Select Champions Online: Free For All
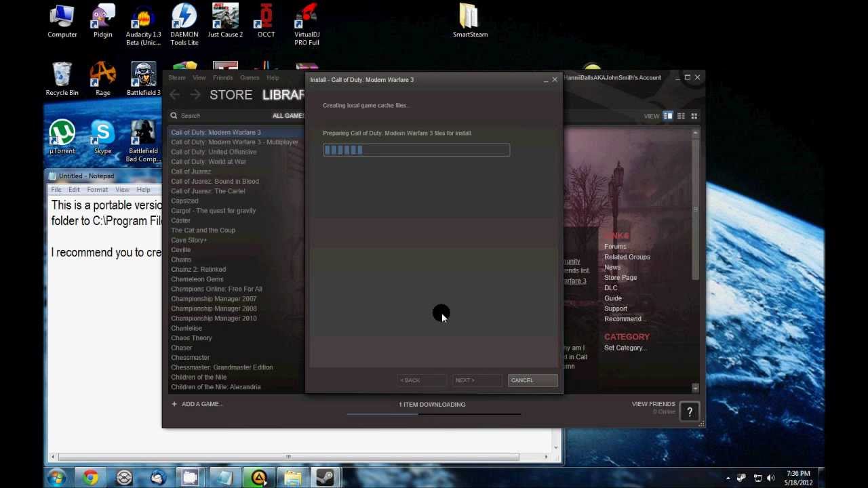This screenshot has height=488, width=868. click(216, 289)
